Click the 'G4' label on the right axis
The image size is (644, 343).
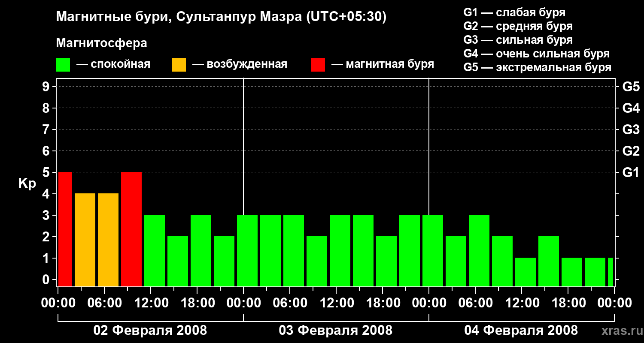631,108
